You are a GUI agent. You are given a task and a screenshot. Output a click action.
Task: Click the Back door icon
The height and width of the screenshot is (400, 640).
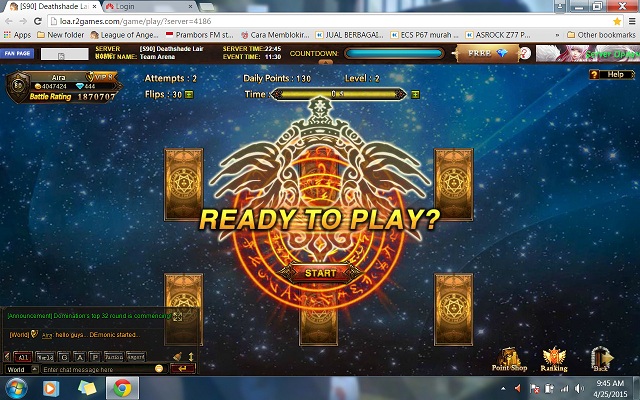(x=602, y=359)
